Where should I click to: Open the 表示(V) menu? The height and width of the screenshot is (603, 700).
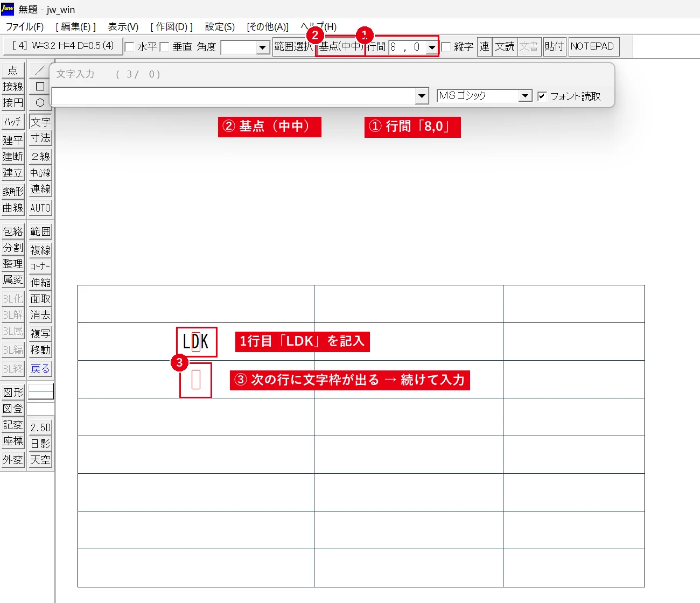pyautogui.click(x=123, y=26)
